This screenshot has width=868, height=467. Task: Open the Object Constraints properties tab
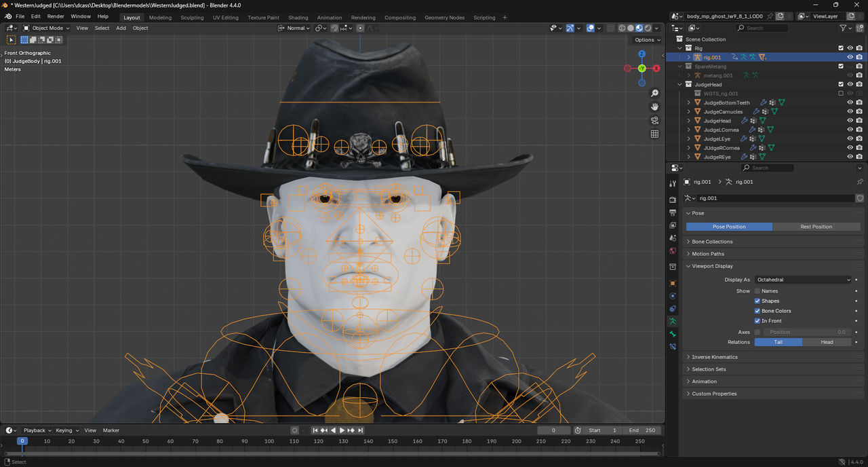[x=673, y=308]
